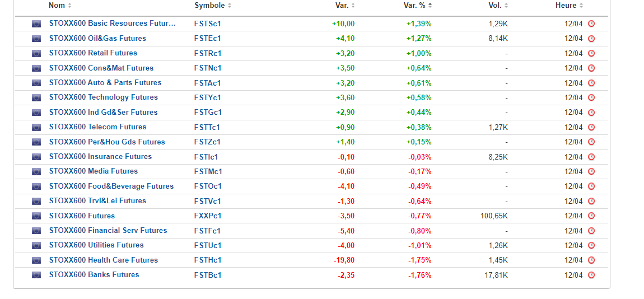Click the flag icon in the FXXPc1 row
Viewport: 644px width, 299px height.
36,216
